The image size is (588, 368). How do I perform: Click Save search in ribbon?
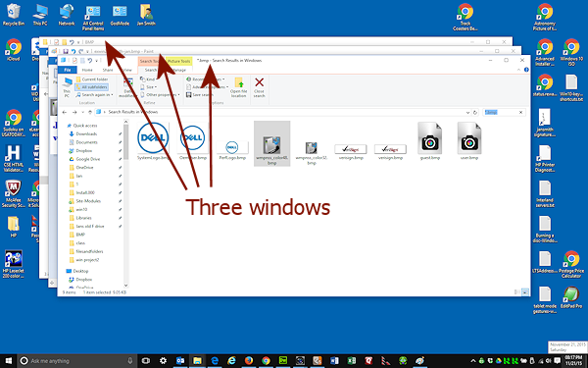point(200,95)
